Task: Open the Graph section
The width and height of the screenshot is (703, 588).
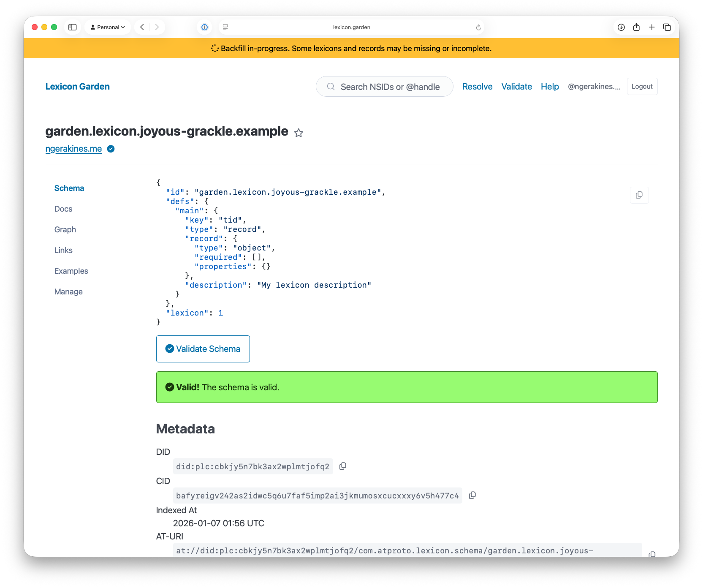Action: 65,230
